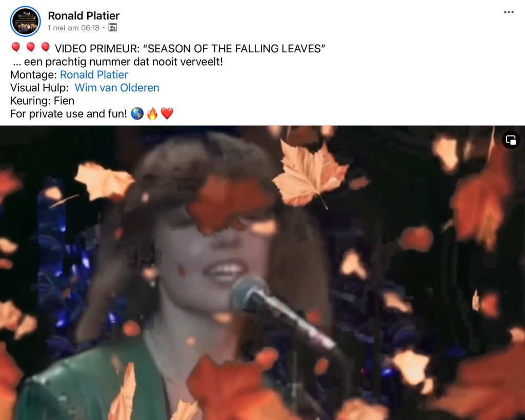Open video in picture-in-picture overlay icon
525x420 pixels.
coord(511,139)
